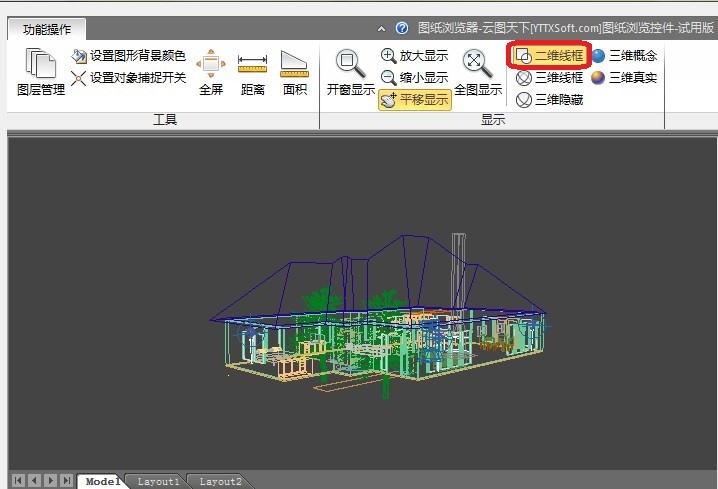Click 设置图形背景颜色 background color option
Screen dimensions: 718x489
[x=128, y=56]
